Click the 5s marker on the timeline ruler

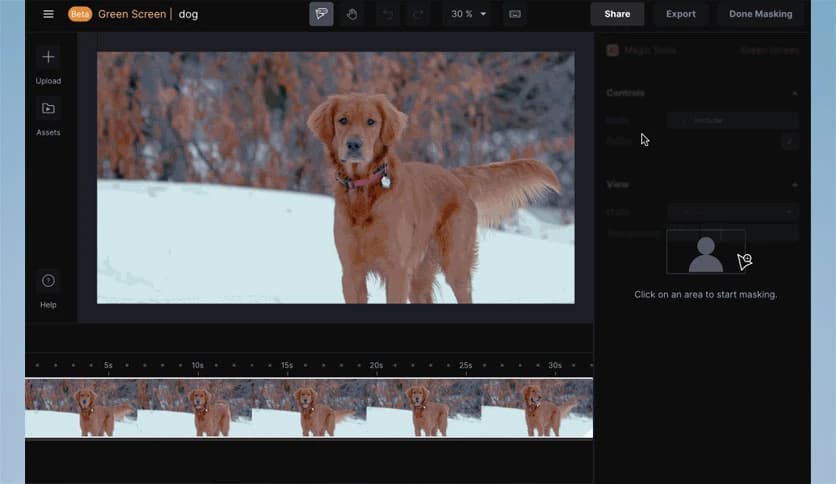[108, 365]
